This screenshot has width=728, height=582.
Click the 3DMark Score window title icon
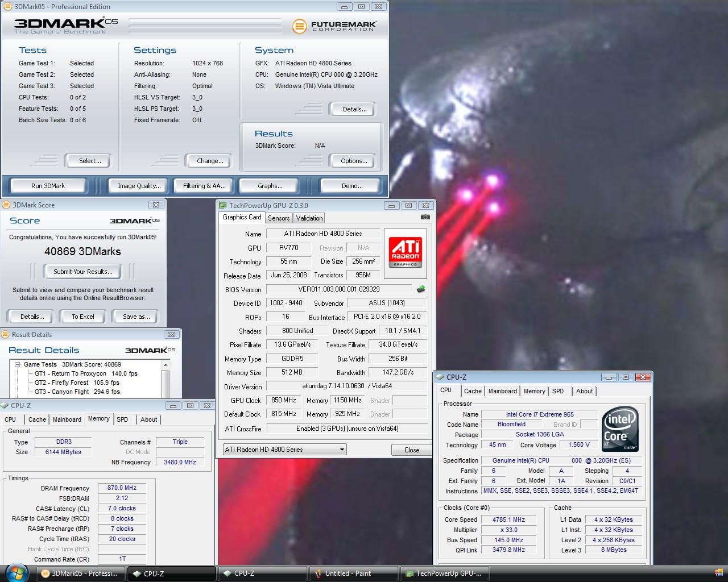6,205
